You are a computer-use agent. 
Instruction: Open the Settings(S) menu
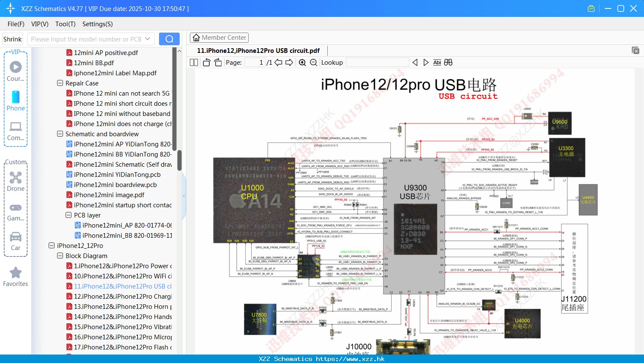[98, 24]
